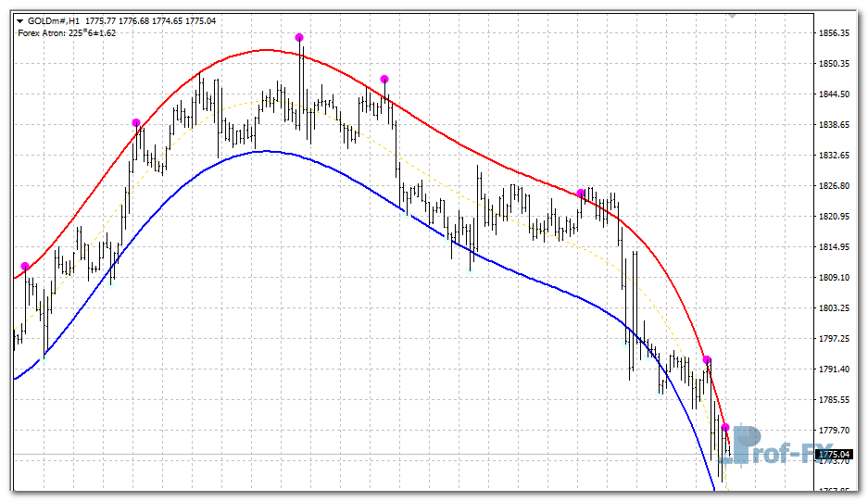Click the leftmost magenta signal dot
The image size is (868, 501).
tap(25, 267)
